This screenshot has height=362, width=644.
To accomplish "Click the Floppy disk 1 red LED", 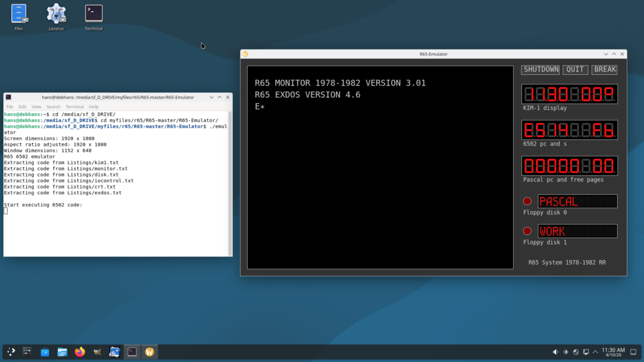I will pyautogui.click(x=527, y=231).
